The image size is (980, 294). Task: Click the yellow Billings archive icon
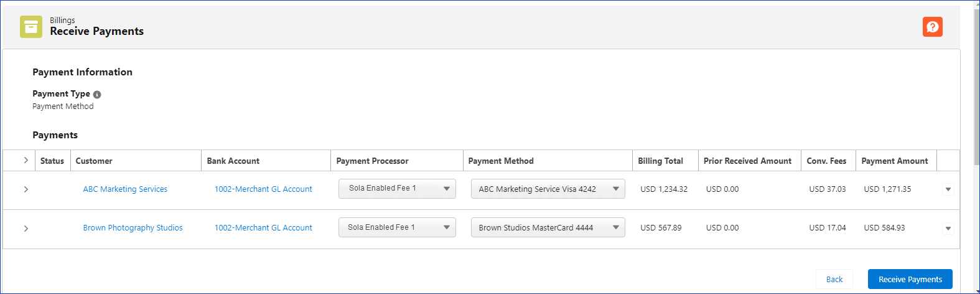[x=31, y=27]
